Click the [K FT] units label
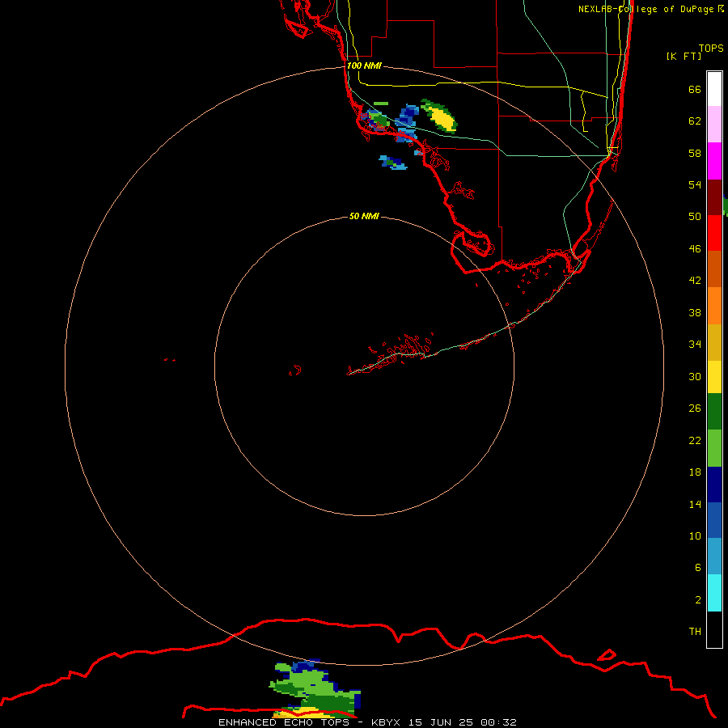Viewport: 728px width, 728px height. pos(684,56)
